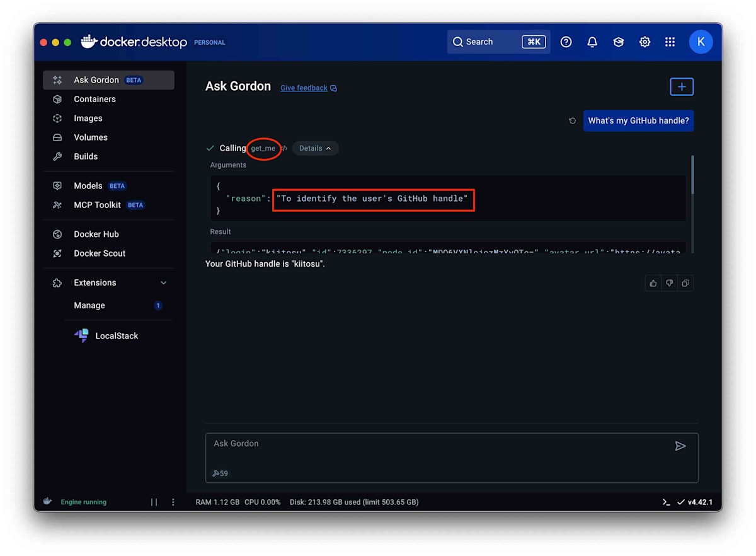Click the MCP Toolkit icon
This screenshot has width=756, height=556.
point(57,205)
